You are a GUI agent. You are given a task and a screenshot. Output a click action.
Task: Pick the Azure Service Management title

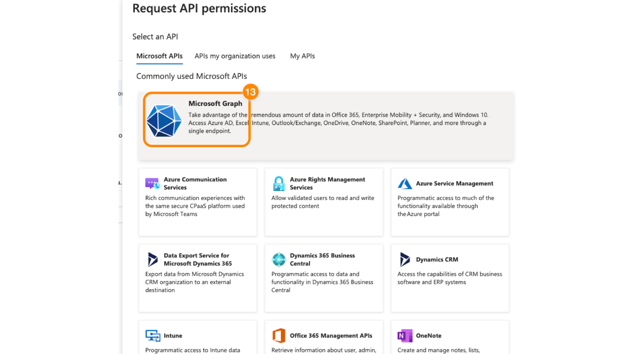(454, 183)
